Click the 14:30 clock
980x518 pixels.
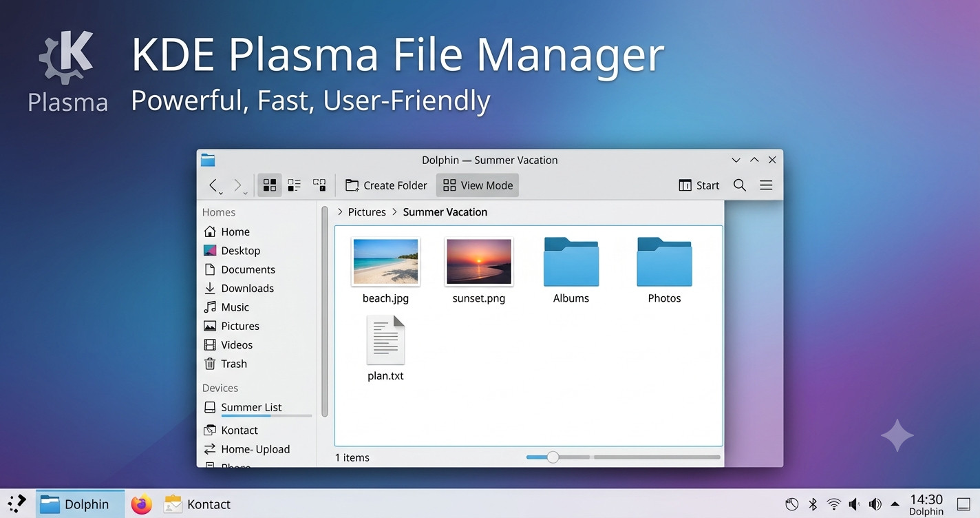tap(926, 499)
